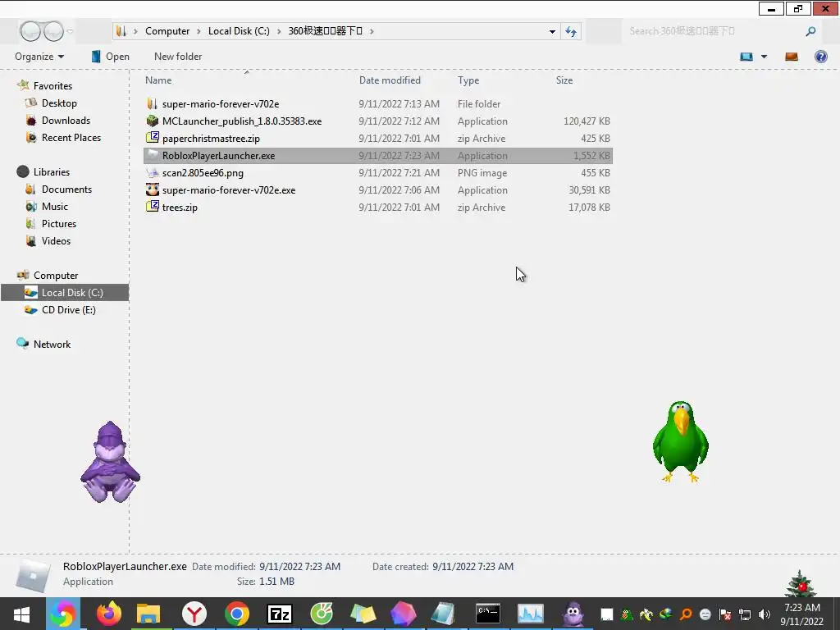The image size is (840, 630).
Task: Open Music library
Action: coord(55,206)
